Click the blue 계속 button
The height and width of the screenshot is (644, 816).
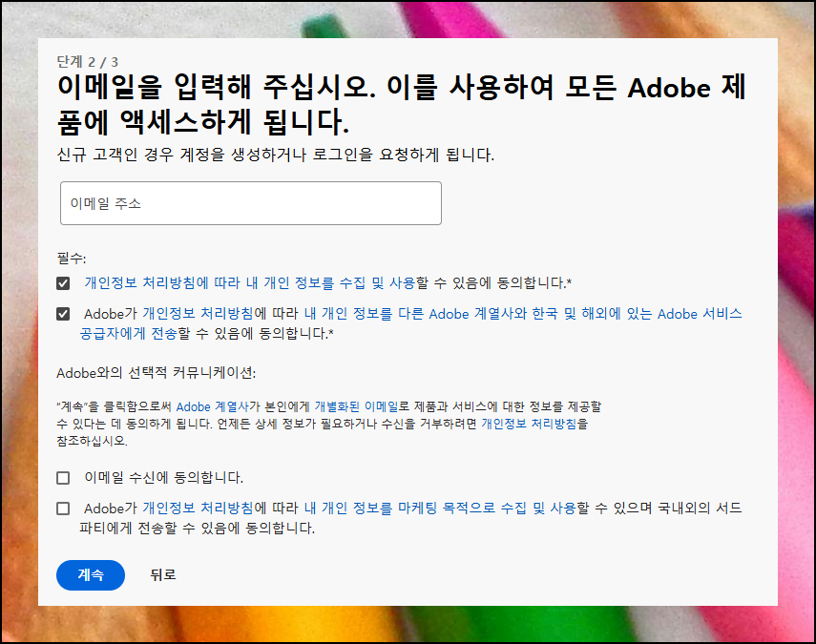tap(91, 574)
